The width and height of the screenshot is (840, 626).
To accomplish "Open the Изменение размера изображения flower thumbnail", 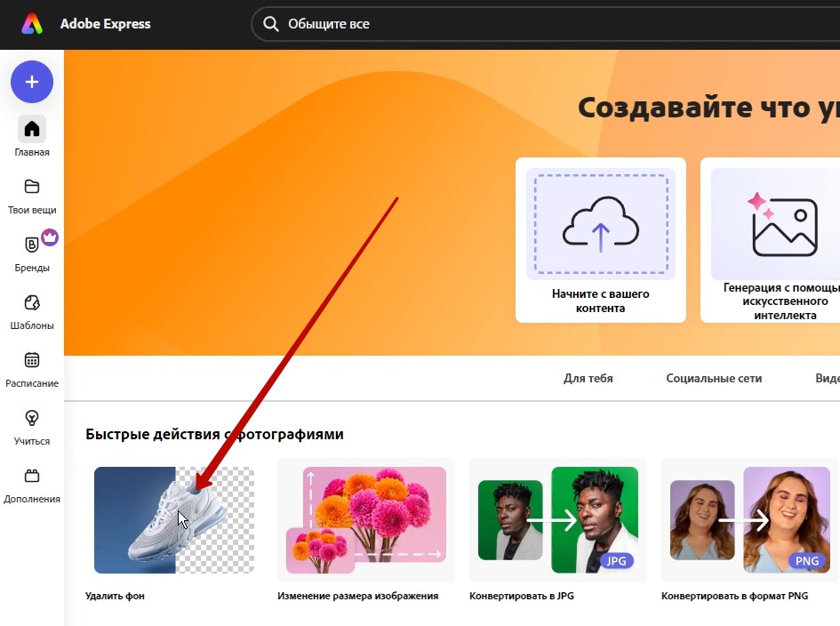I will (365, 520).
